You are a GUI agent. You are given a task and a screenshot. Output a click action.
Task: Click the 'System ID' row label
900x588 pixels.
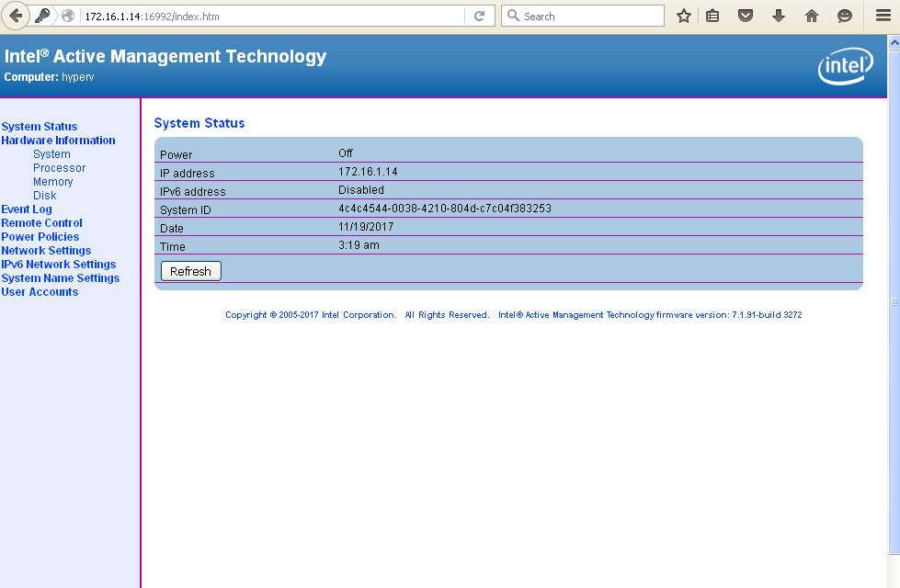pos(186,210)
